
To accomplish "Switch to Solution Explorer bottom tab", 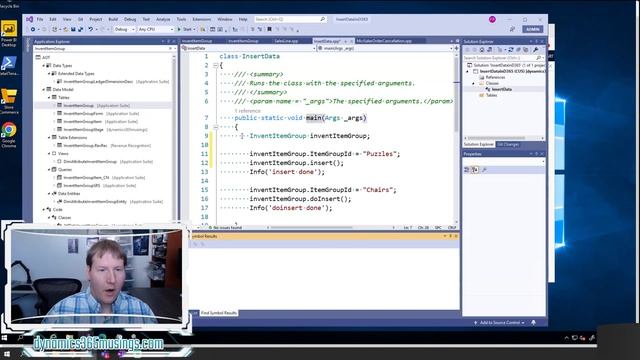I will click(x=478, y=144).
